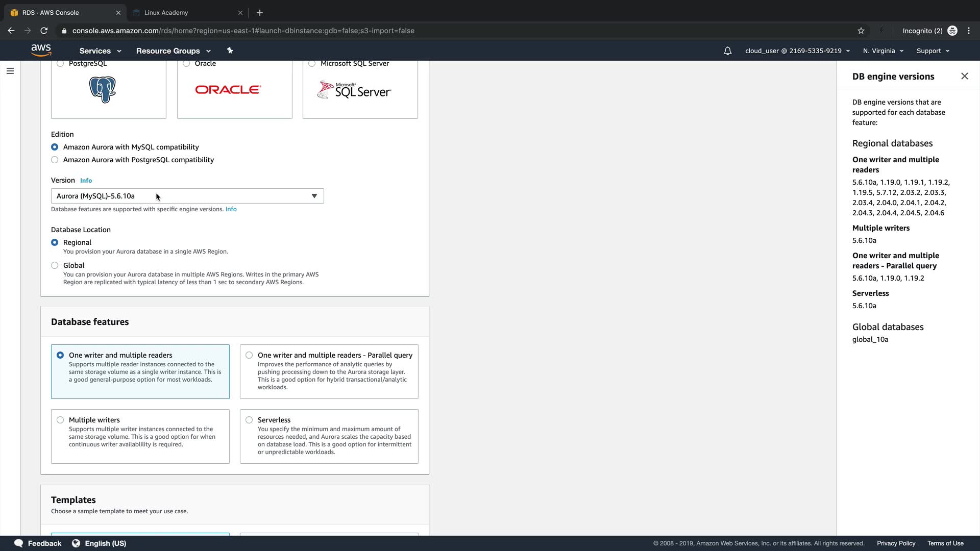
Task: Reload the page in browser
Action: click(44, 31)
